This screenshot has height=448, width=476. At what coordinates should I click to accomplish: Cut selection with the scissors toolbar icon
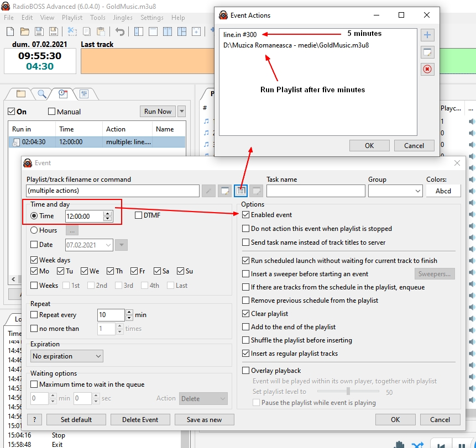[x=72, y=31]
